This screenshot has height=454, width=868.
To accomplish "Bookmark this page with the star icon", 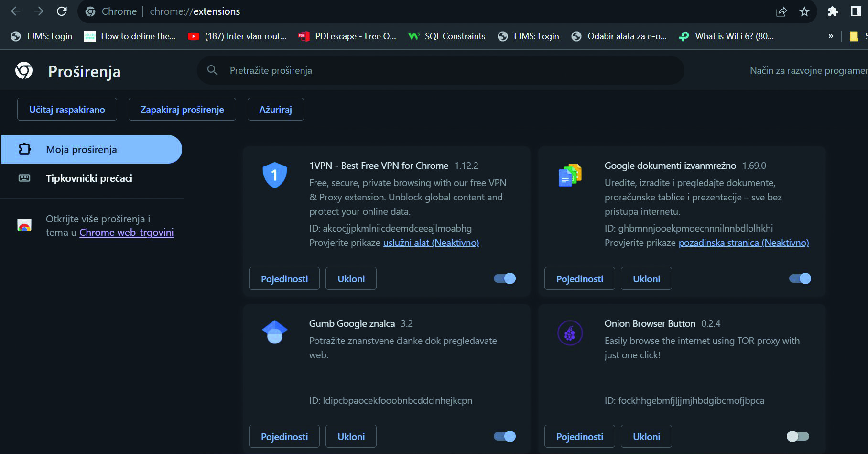I will click(804, 11).
